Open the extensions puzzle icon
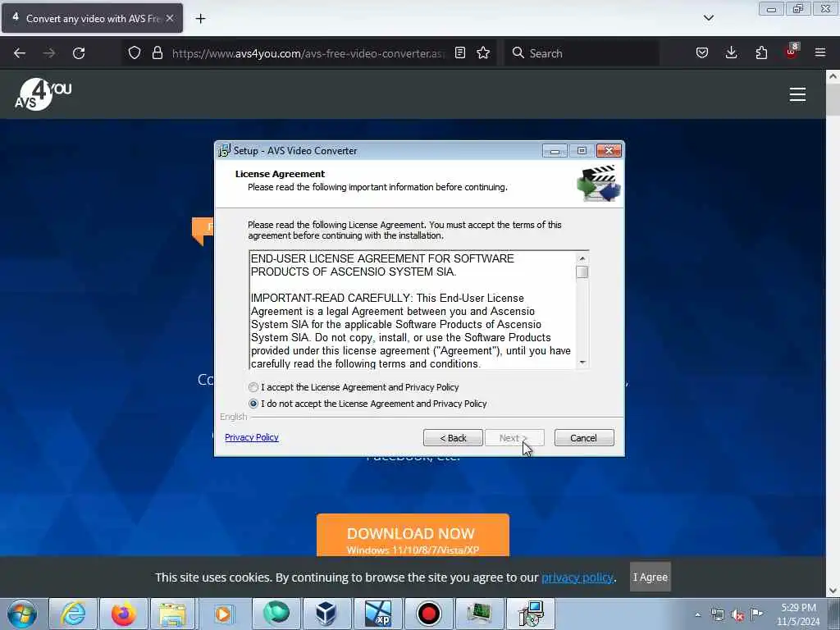Screen dimensions: 840x630 tap(761, 53)
